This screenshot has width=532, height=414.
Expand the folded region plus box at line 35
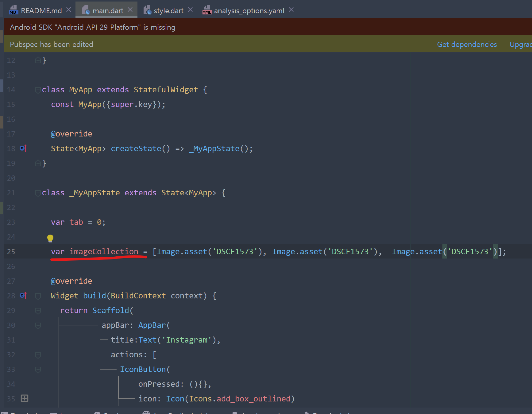point(25,398)
